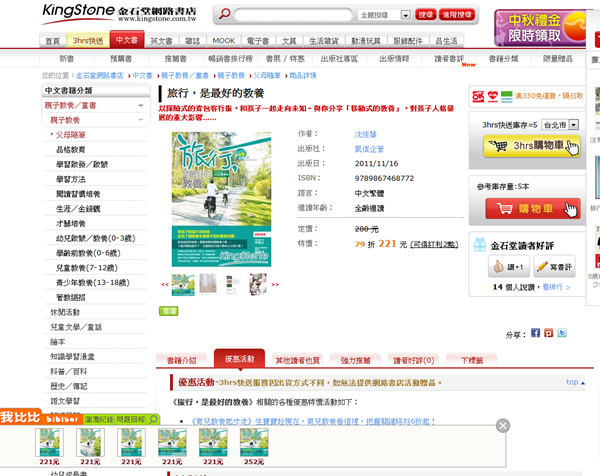600x476 pixels.
Task: Collapse the 親子教養 subcategory
Action: 141,120
